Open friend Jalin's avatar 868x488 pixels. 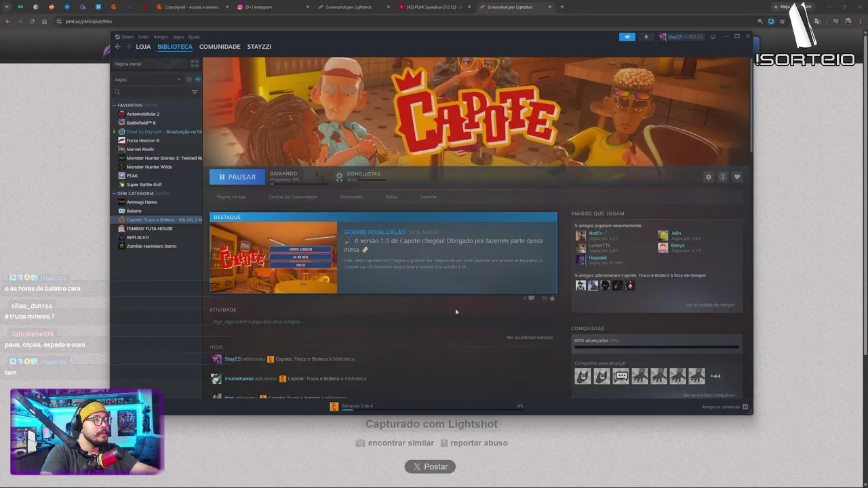coord(663,236)
